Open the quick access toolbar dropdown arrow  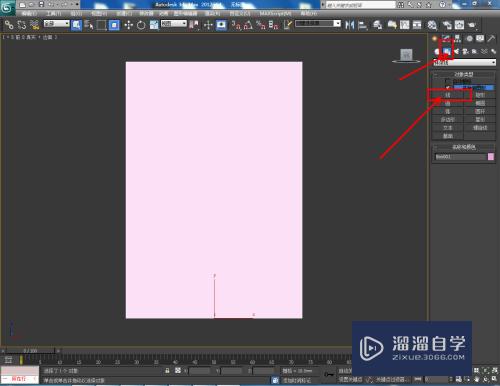point(77,5)
